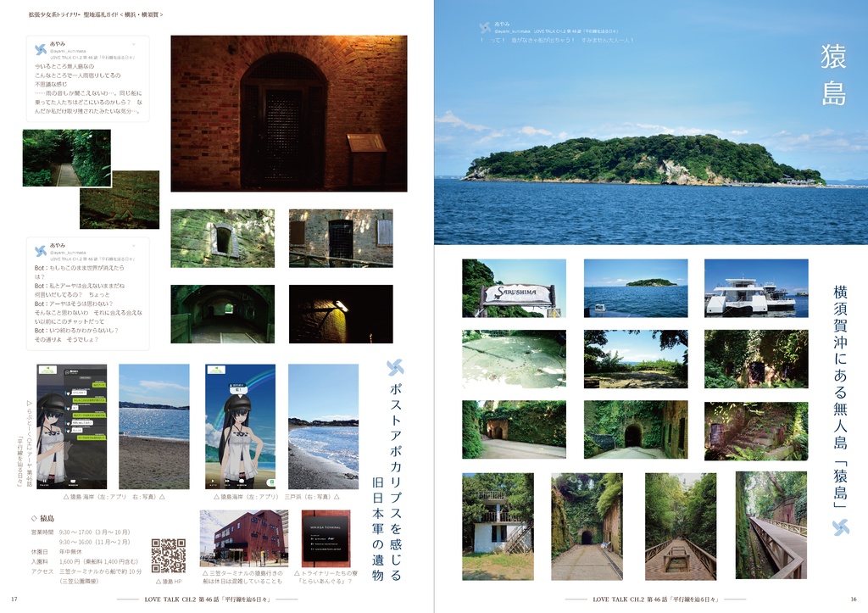Click page number 17

pyautogui.click(x=14, y=599)
